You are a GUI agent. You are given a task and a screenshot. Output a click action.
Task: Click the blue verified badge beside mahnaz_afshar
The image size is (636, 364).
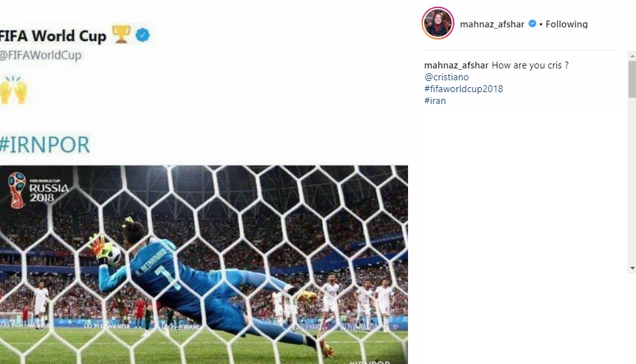532,24
